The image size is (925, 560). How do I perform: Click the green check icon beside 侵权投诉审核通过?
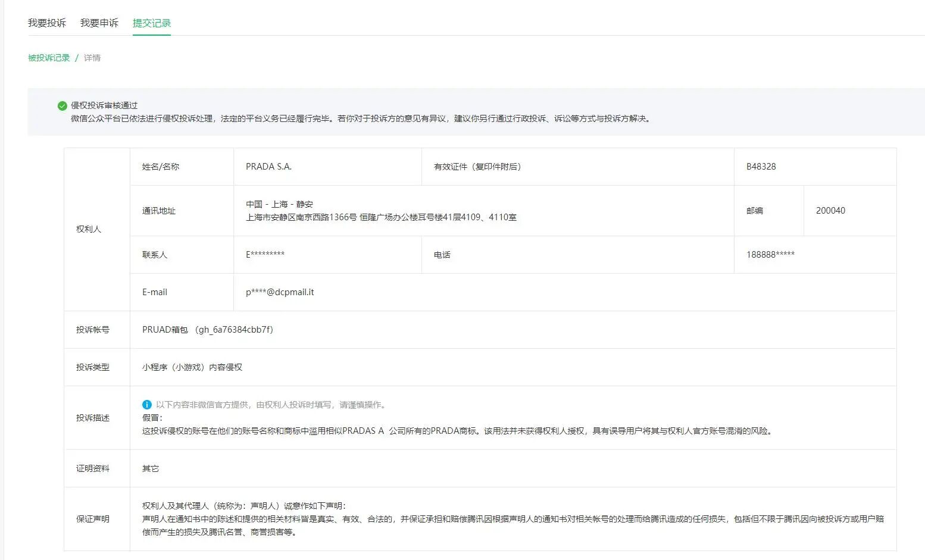[x=62, y=105]
